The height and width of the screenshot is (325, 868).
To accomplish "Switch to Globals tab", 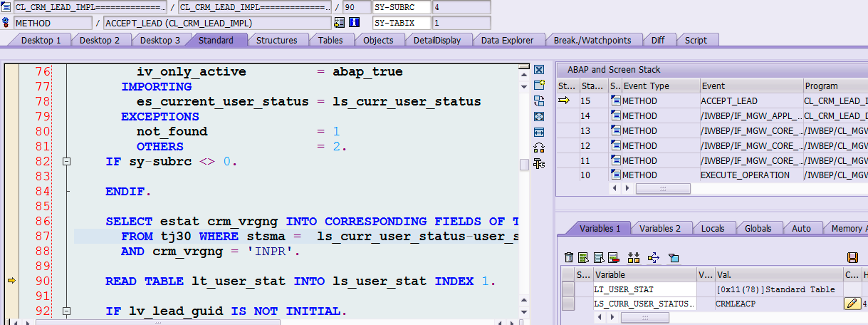I will [x=758, y=228].
